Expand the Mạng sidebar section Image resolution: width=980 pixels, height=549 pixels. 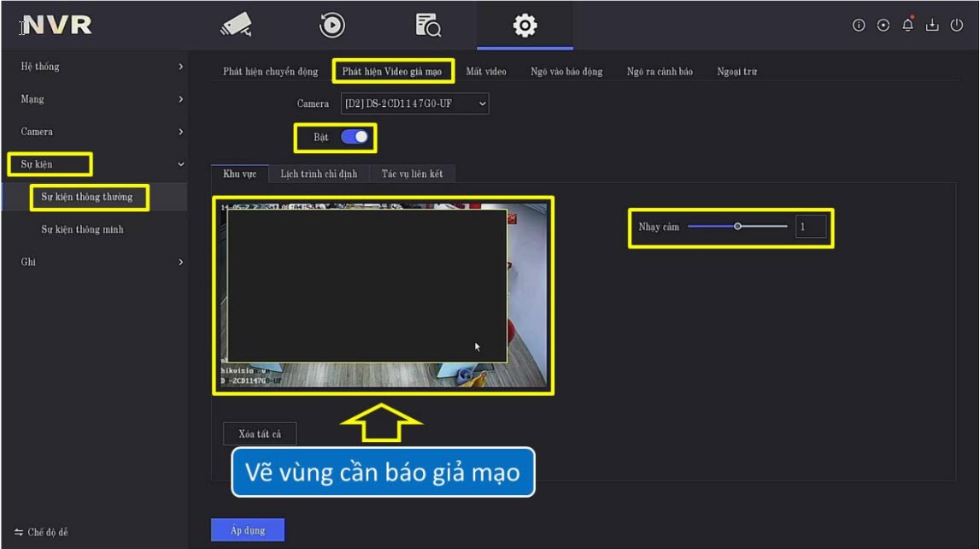(x=94, y=99)
